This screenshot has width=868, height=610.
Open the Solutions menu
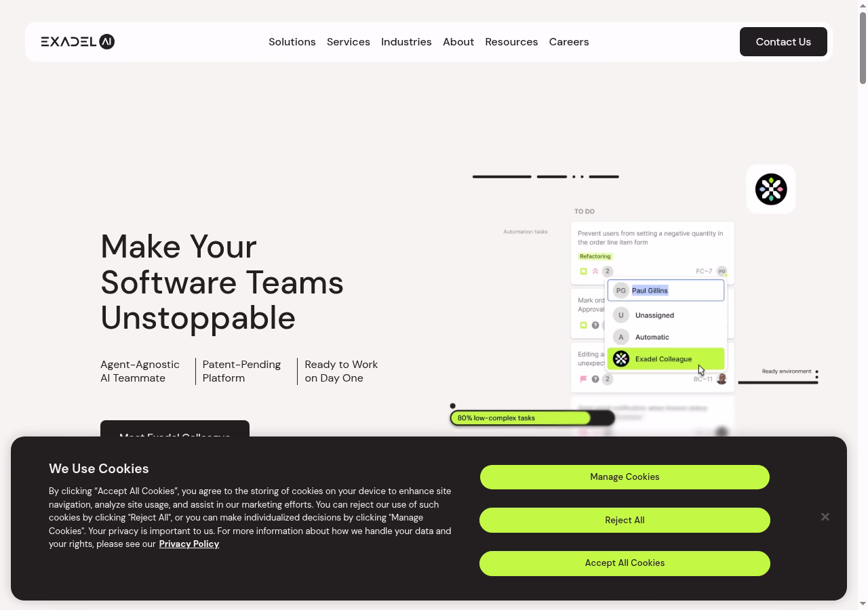pyautogui.click(x=292, y=41)
